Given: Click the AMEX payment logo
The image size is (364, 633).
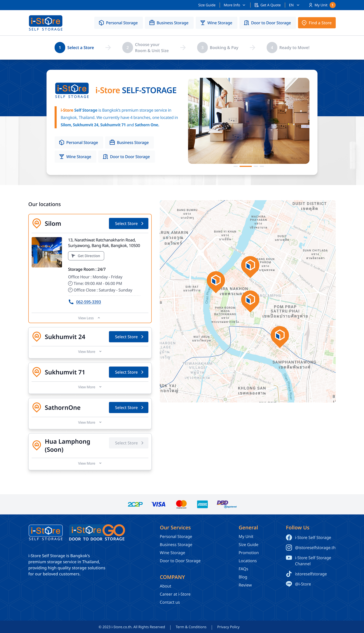Looking at the screenshot, I should point(202,504).
